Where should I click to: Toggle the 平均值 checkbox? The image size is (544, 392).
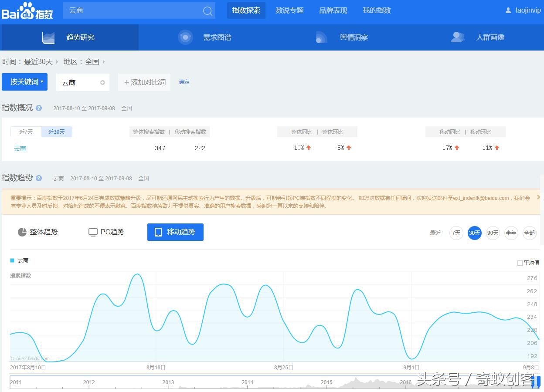click(520, 263)
